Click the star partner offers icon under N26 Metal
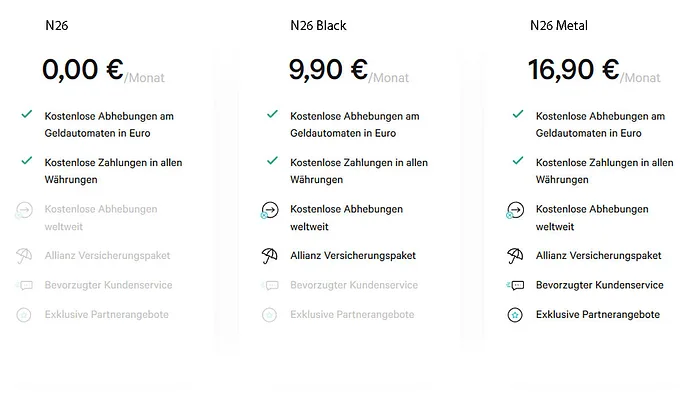 pos(515,315)
